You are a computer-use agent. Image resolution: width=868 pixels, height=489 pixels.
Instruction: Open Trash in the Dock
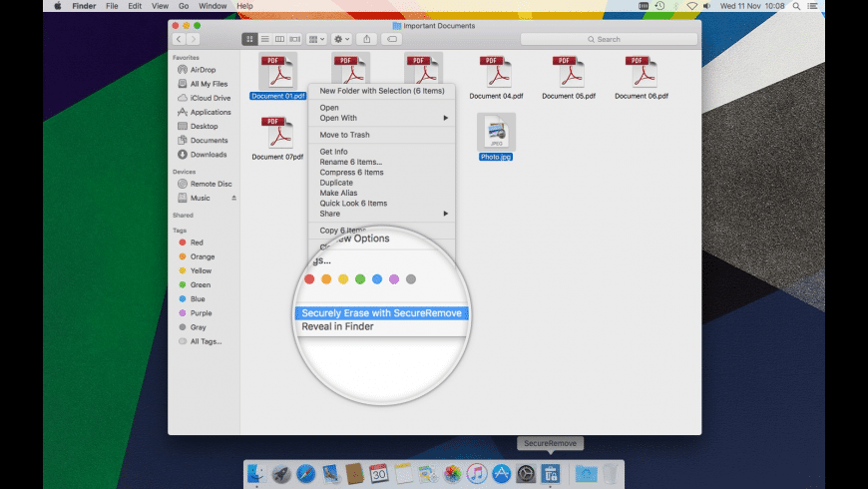(610, 473)
